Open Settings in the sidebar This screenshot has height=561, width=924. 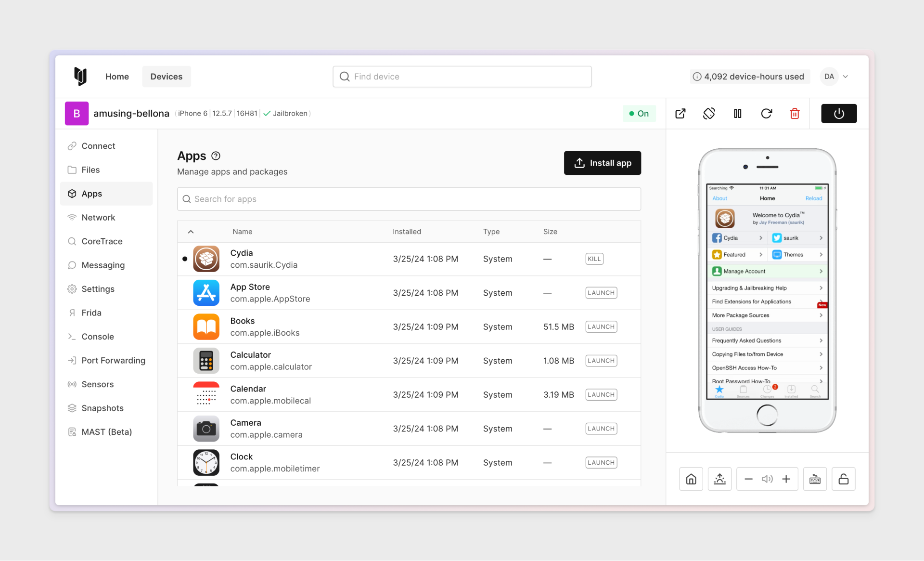106,289
